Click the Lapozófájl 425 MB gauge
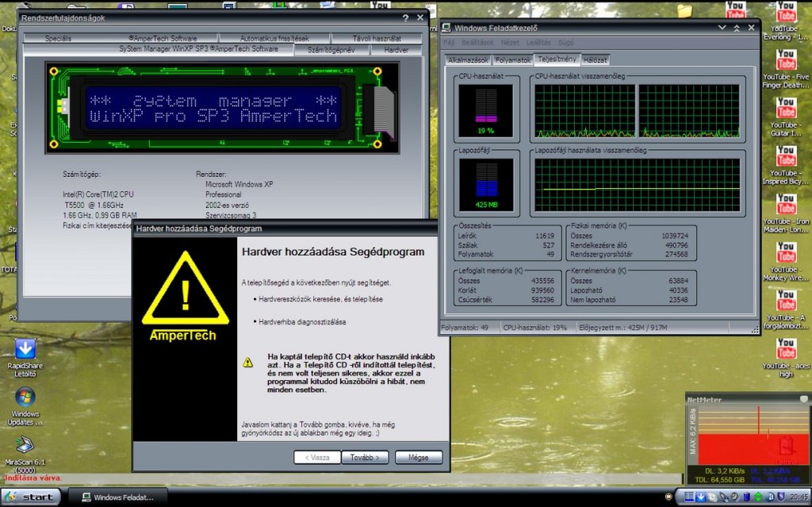The height and width of the screenshot is (507, 812). [486, 185]
